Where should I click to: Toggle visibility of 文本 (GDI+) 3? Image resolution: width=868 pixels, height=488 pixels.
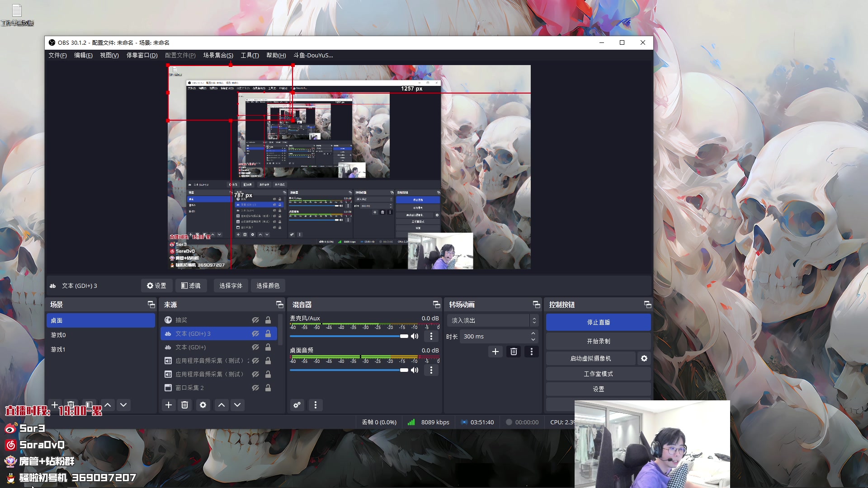(x=255, y=333)
